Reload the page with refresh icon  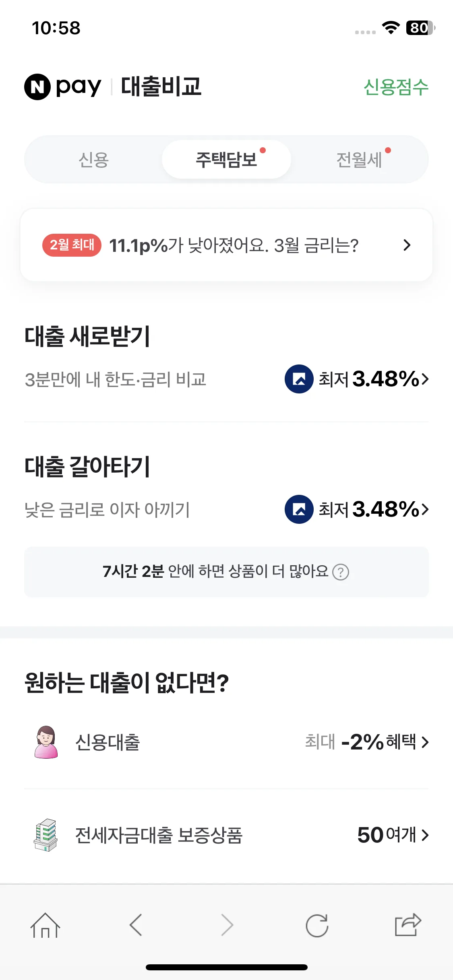click(x=317, y=925)
